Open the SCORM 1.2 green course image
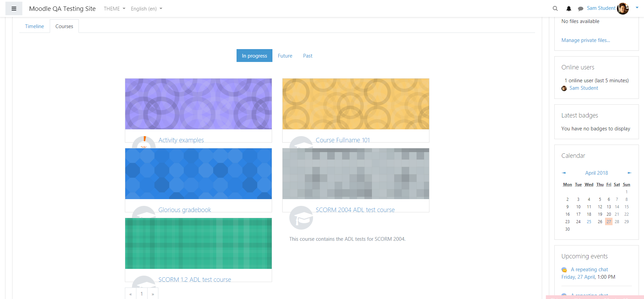 pyautogui.click(x=198, y=243)
